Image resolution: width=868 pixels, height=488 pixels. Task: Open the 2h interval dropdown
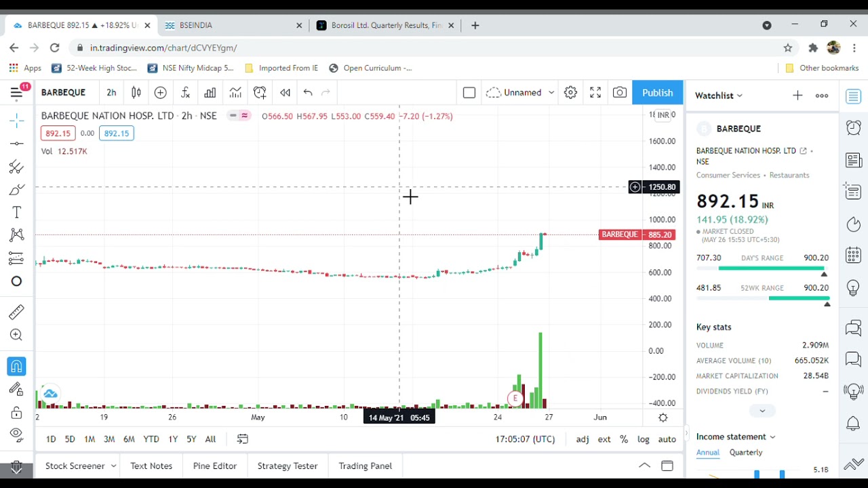111,93
